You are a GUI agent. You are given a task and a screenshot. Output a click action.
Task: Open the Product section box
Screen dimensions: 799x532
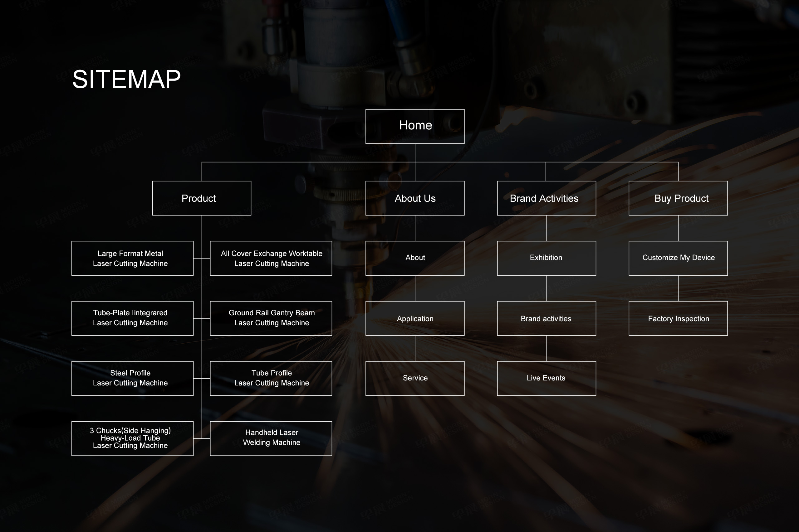[201, 198]
